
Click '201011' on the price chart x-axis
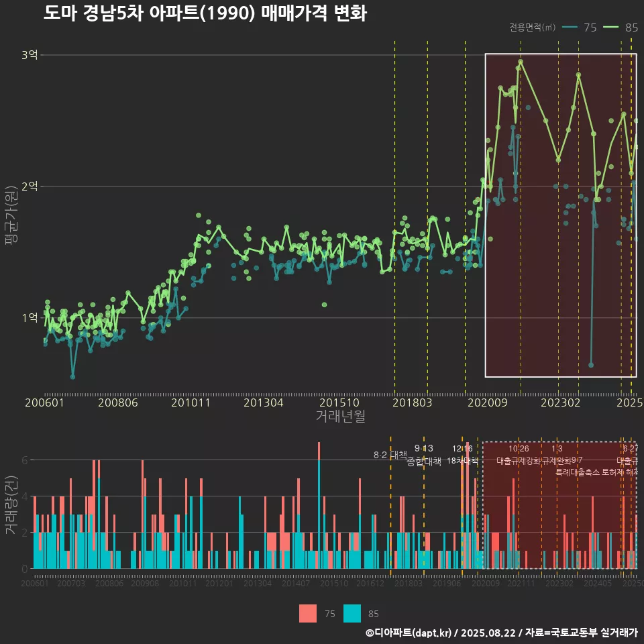(191, 402)
